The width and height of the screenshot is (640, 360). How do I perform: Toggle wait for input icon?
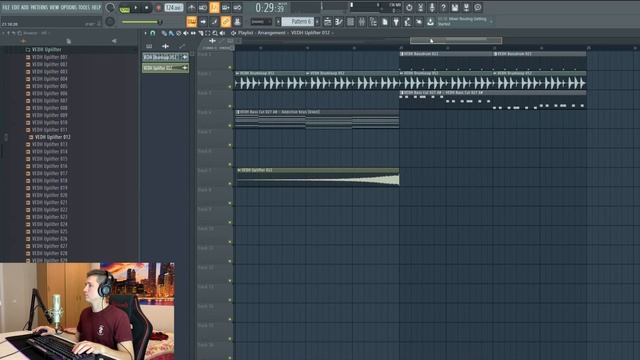pyautogui.click(x=203, y=7)
